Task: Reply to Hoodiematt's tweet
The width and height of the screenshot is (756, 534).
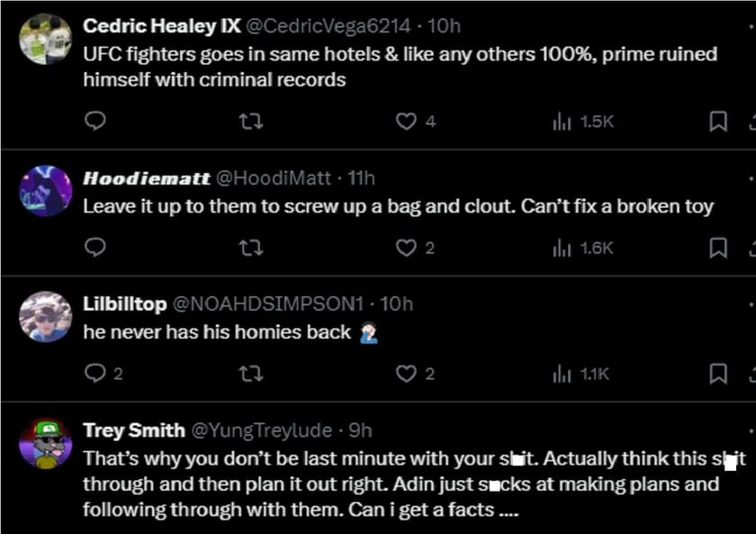Action: tap(95, 248)
